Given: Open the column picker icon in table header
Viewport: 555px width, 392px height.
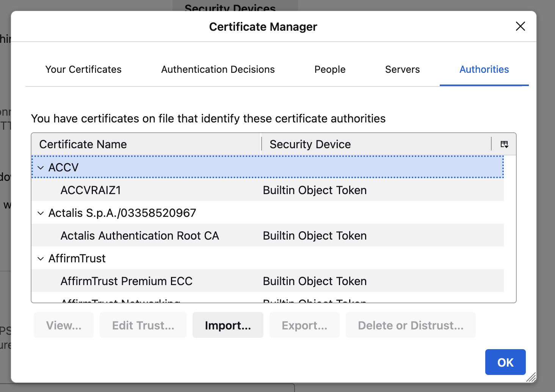Looking at the screenshot, I should [x=504, y=144].
